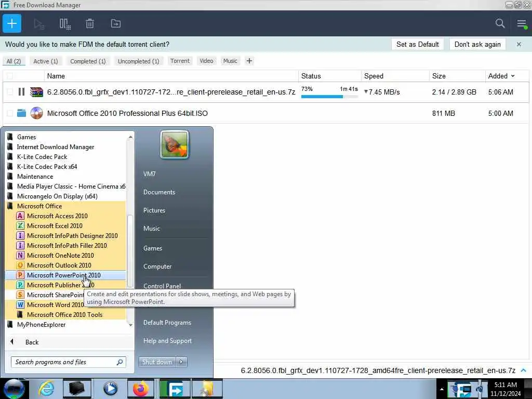The height and width of the screenshot is (399, 532).
Task: Check the box for the 7z download row
Action: click(x=10, y=92)
